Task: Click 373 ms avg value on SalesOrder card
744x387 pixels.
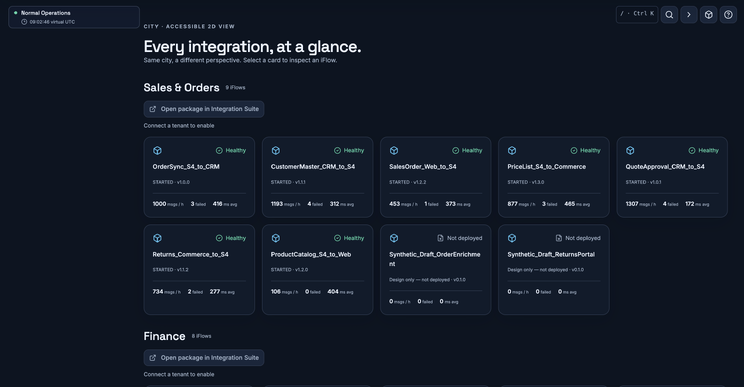Action: point(458,204)
